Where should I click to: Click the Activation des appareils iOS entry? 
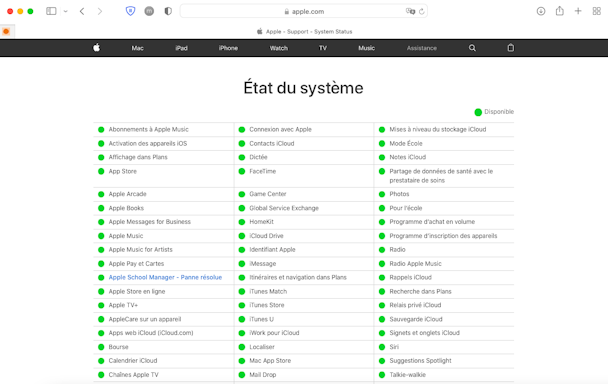(x=148, y=143)
